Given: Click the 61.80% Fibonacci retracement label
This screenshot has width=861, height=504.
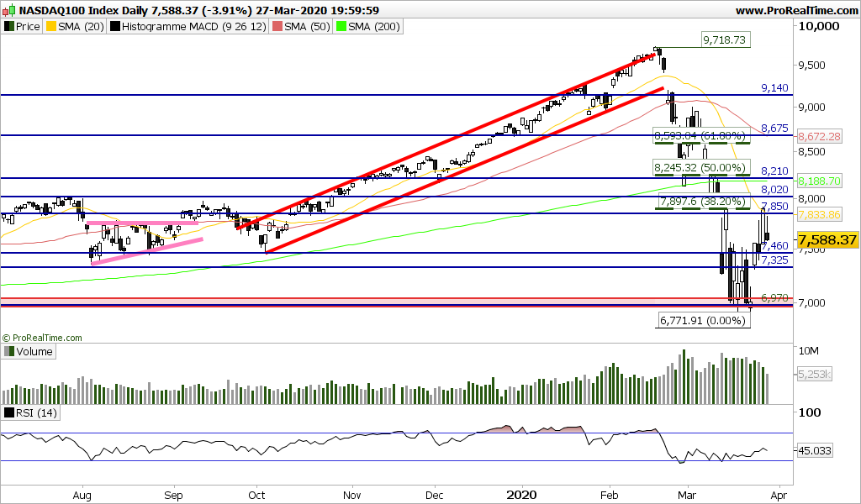Looking at the screenshot, I should 701,135.
